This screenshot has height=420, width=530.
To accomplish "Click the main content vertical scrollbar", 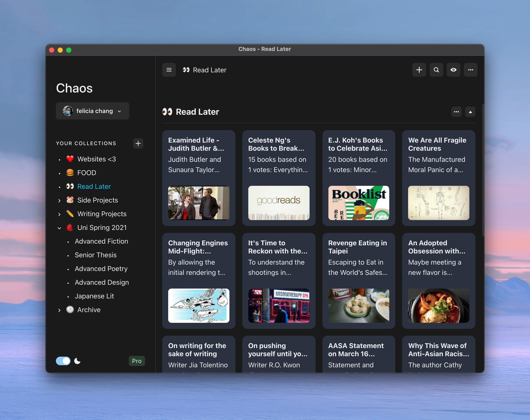I will tap(483, 170).
